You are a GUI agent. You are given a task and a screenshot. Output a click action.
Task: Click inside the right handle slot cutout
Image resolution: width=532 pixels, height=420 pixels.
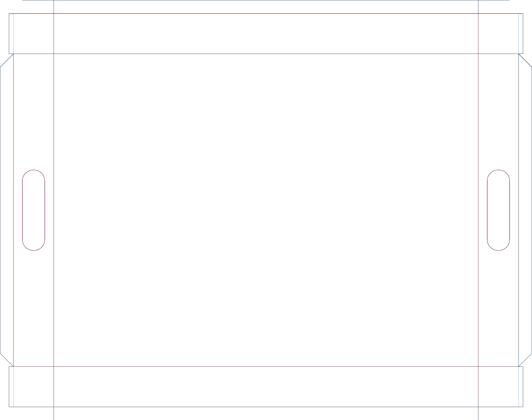(x=498, y=210)
